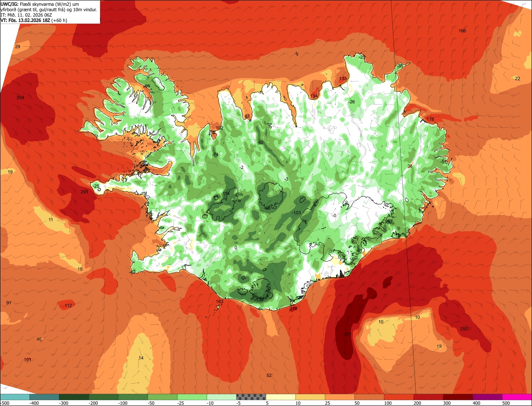Select the flux value 258 on the map

tap(20, 98)
